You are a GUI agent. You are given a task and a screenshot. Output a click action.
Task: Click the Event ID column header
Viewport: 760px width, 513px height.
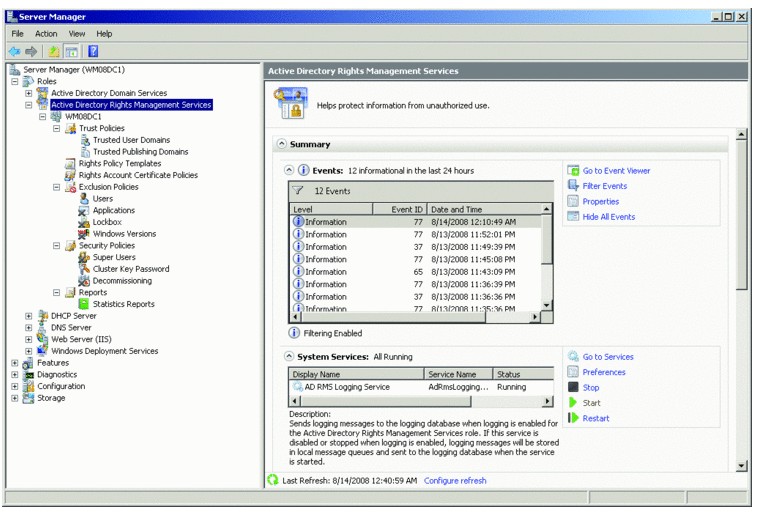tap(400, 209)
